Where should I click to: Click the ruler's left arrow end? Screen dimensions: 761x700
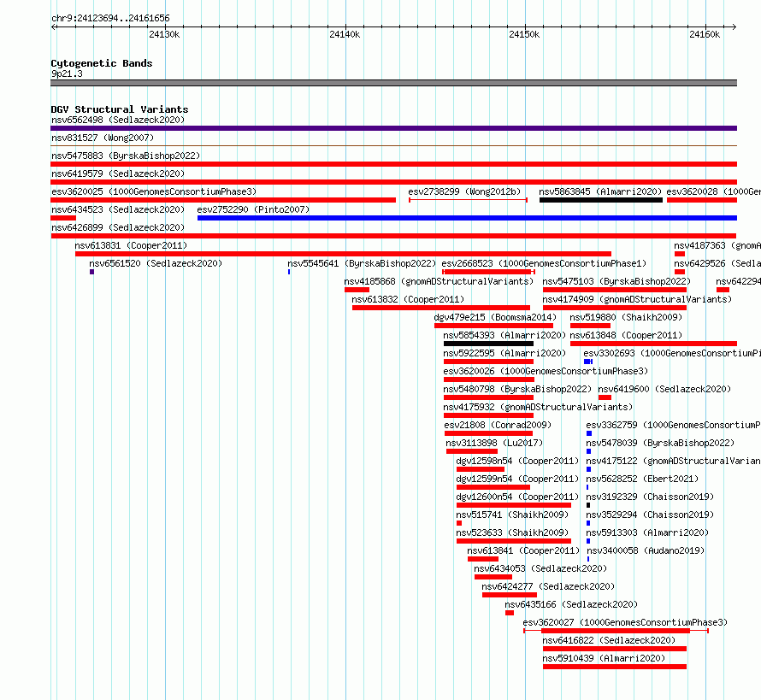tap(54, 26)
